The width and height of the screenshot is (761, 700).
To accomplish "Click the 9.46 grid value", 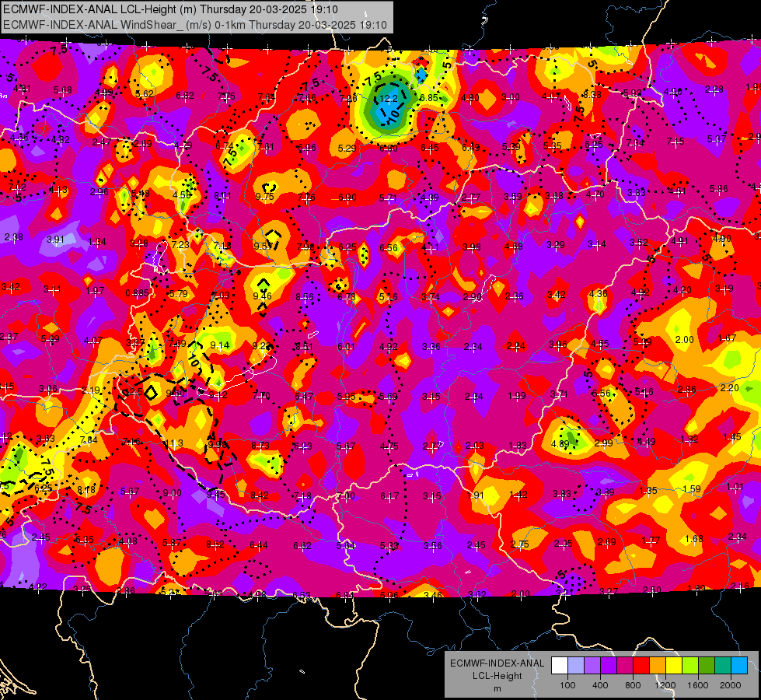I will pyautogui.click(x=263, y=296).
